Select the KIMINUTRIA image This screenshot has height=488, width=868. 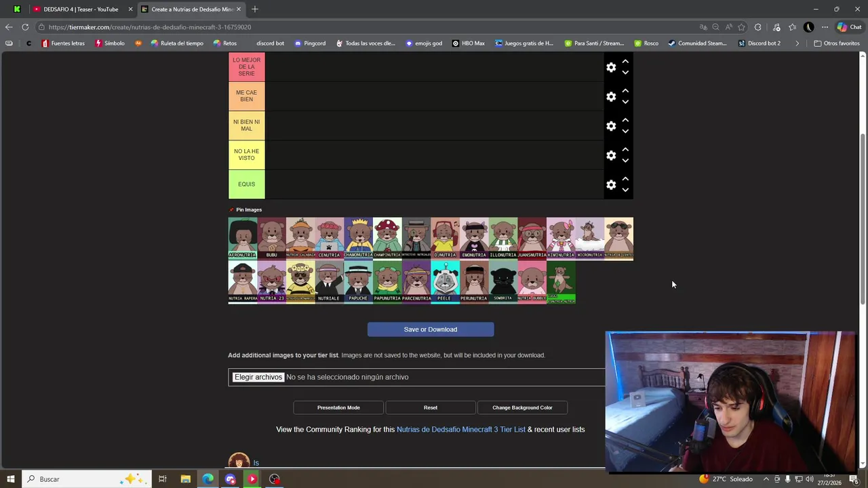561,238
